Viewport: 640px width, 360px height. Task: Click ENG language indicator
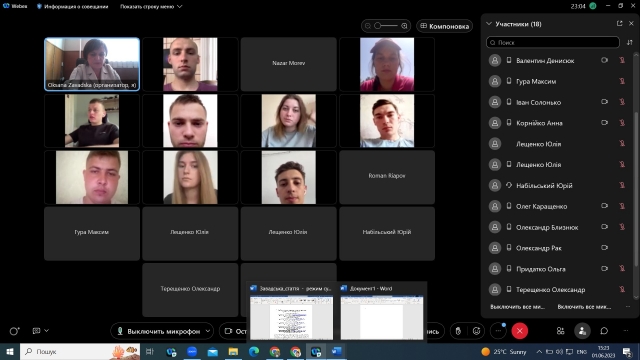pos(581,351)
